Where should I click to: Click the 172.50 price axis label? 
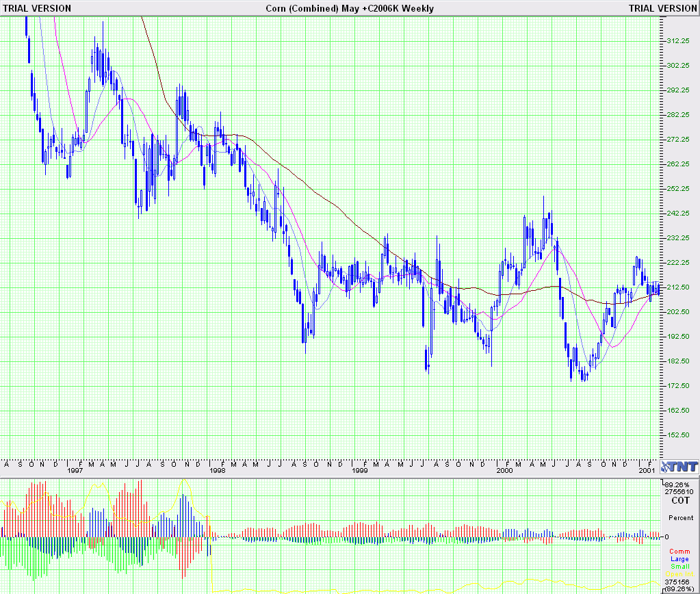[x=678, y=385]
